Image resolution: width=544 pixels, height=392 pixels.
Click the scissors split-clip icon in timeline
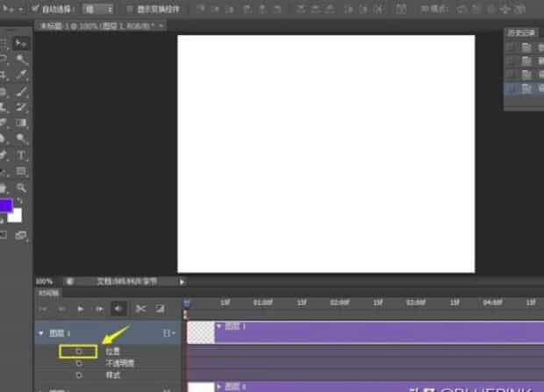click(140, 309)
